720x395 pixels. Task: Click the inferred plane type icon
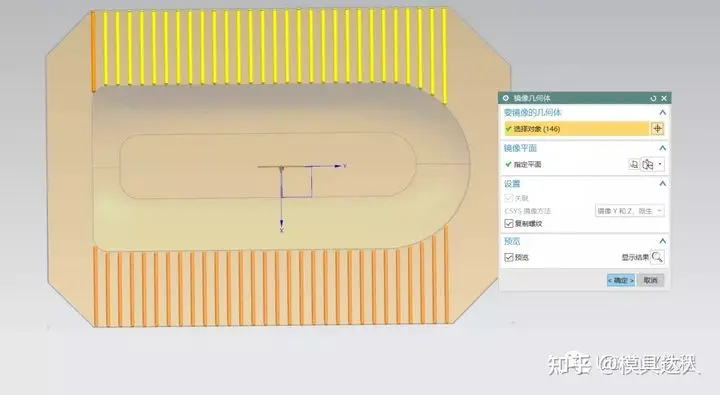tap(648, 164)
